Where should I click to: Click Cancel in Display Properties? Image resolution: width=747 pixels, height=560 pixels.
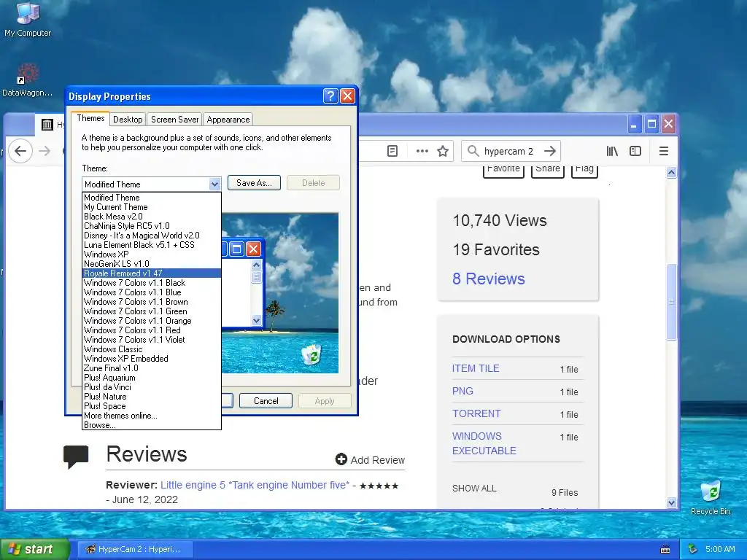pos(266,401)
